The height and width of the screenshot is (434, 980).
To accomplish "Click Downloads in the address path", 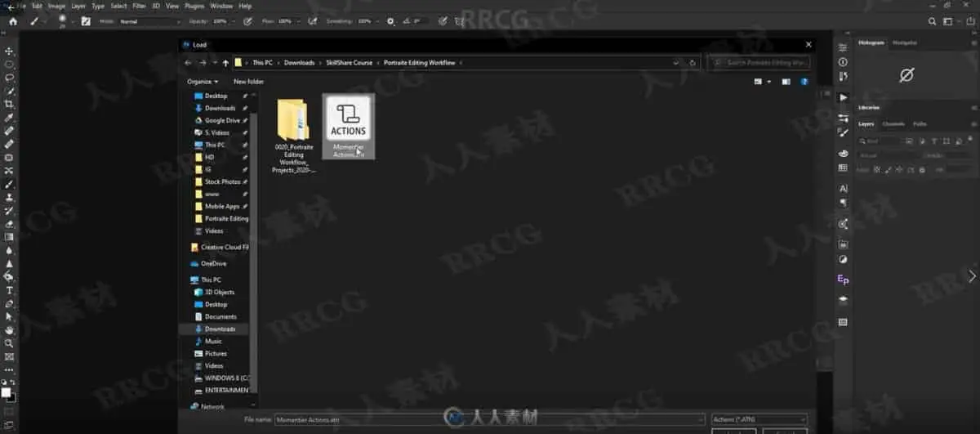I will [x=299, y=62].
